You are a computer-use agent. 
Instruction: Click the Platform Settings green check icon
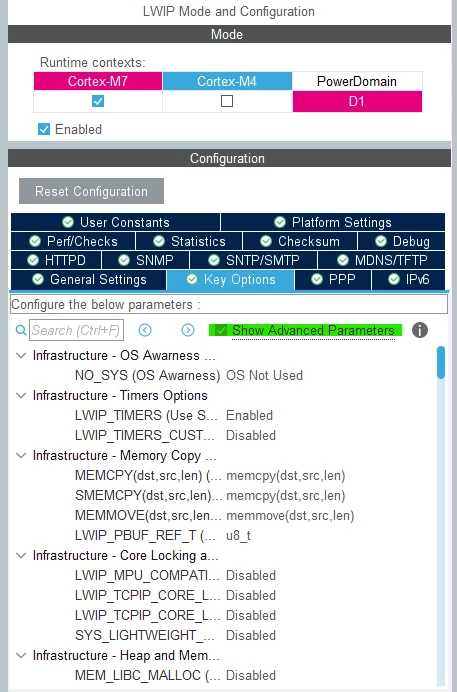(x=280, y=222)
